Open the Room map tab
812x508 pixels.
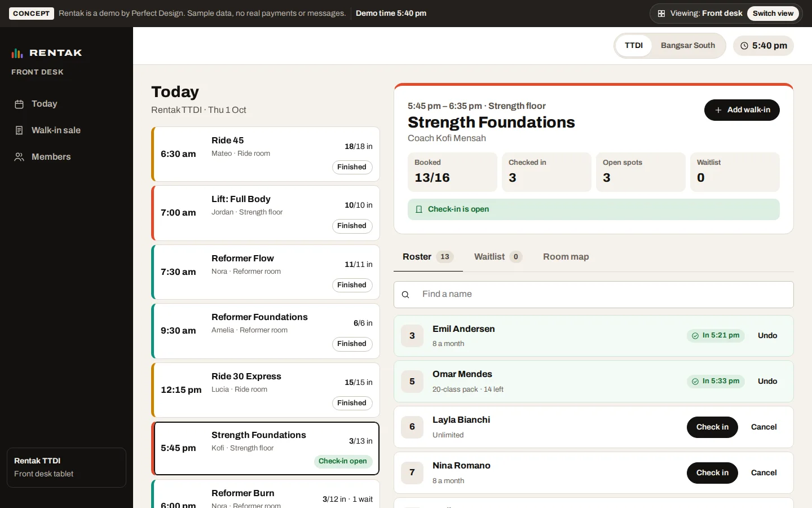pyautogui.click(x=566, y=257)
